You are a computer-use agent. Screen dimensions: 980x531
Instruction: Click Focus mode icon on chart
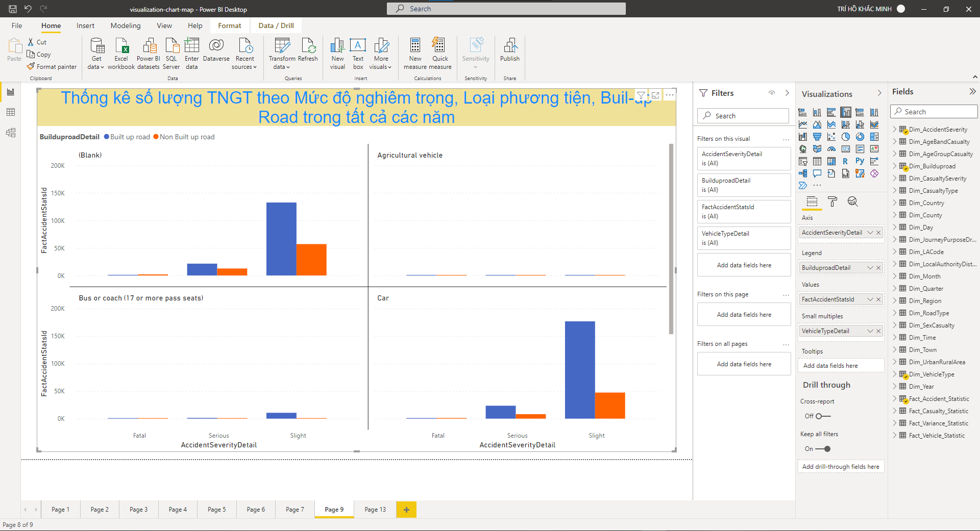pos(655,95)
